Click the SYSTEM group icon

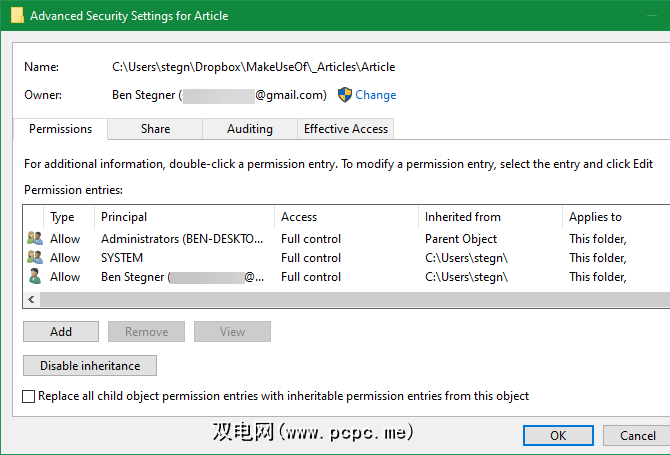[35, 258]
